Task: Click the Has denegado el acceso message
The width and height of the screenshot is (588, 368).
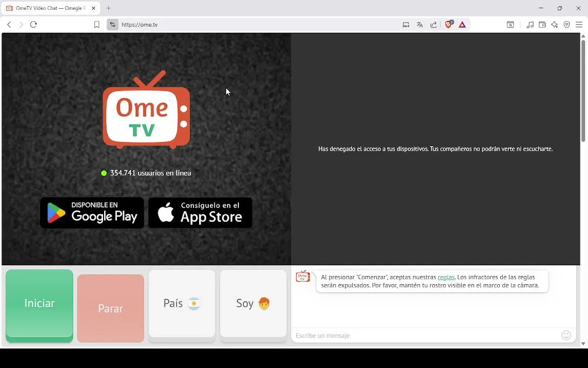Action: [435, 149]
